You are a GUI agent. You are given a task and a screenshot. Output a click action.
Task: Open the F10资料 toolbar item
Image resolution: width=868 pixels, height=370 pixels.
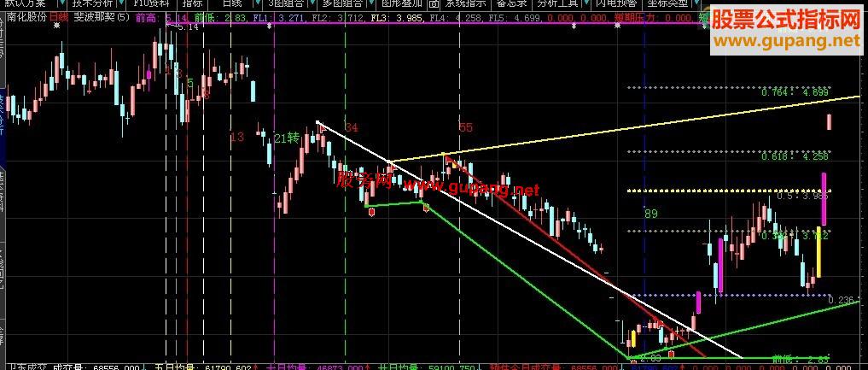pyautogui.click(x=151, y=3)
